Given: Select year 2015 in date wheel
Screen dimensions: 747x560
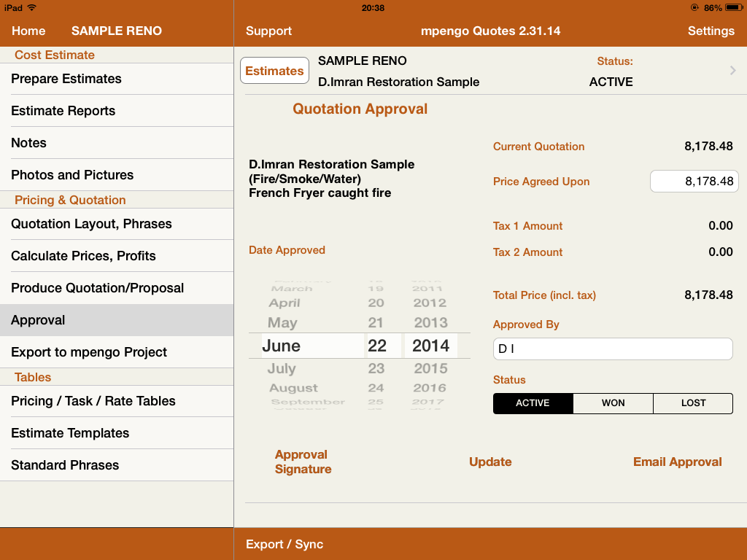Looking at the screenshot, I should 430,369.
